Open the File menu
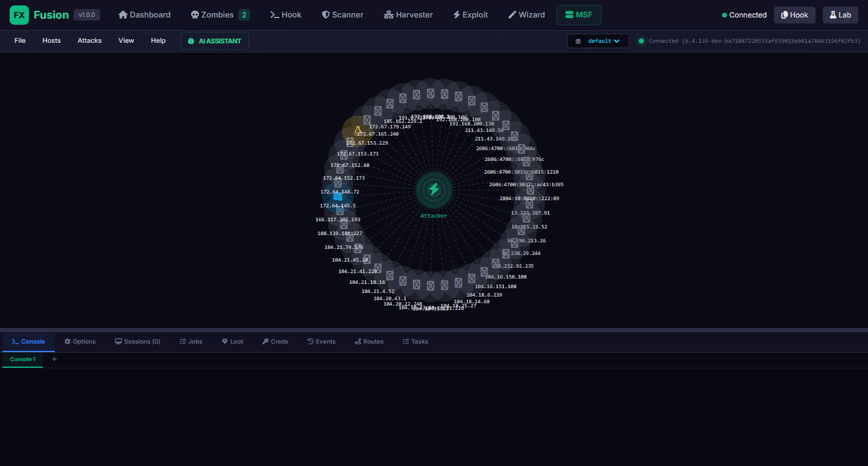This screenshot has height=466, width=868. click(x=20, y=41)
